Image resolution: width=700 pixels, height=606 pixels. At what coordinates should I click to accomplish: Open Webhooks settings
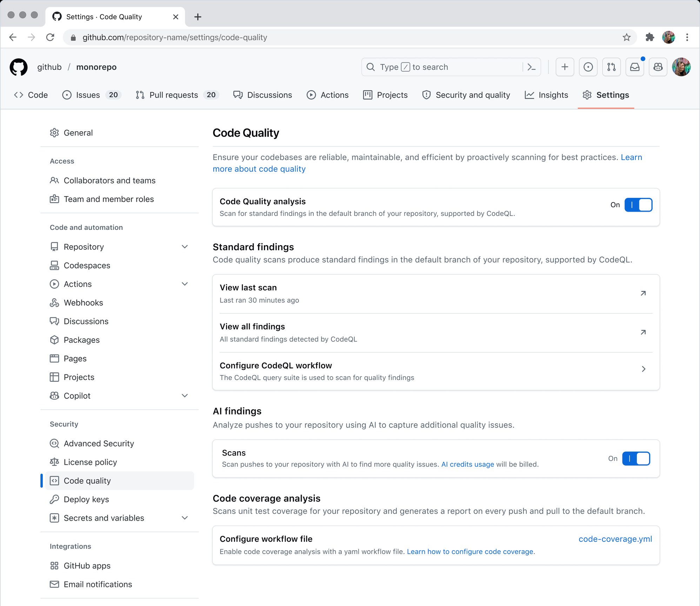(x=120, y=302)
